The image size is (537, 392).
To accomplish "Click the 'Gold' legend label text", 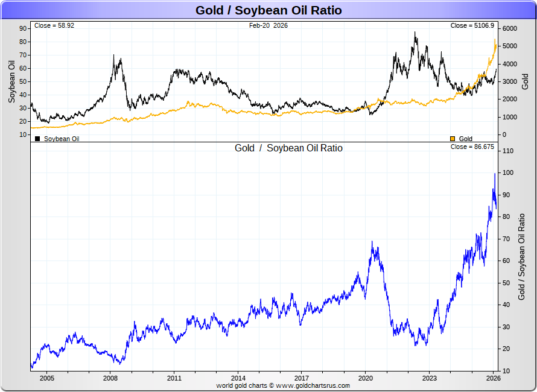I will (x=465, y=139).
